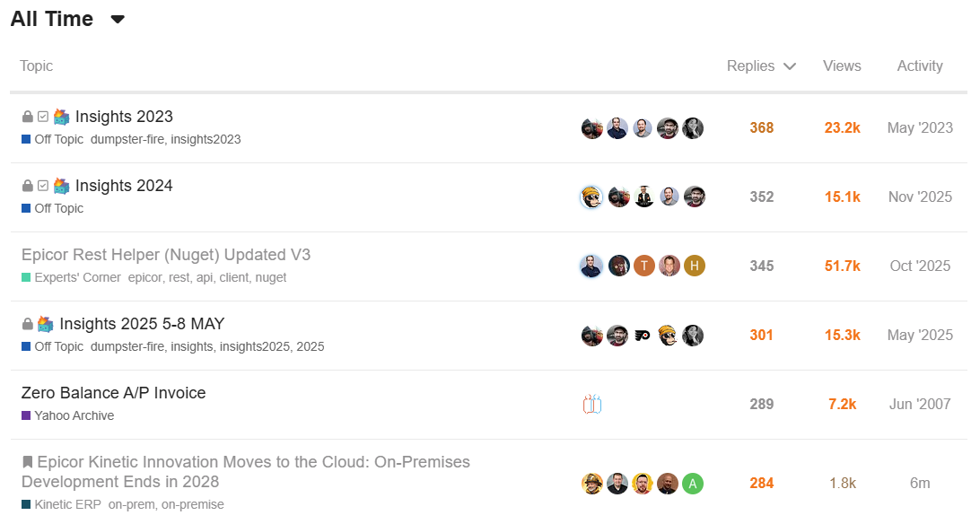The image size is (980, 524).
Task: Click the lock icon on Insights 2025 5-8 MAY
Action: [x=28, y=324]
